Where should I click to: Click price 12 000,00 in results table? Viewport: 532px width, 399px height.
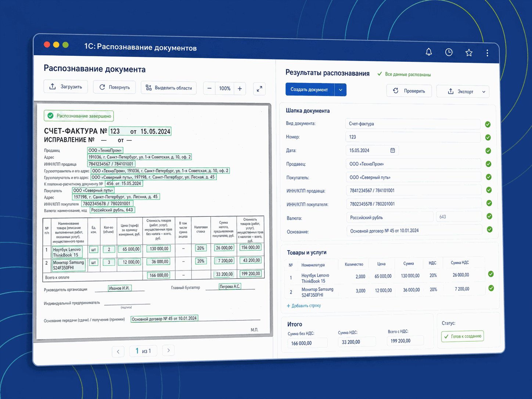383,290
